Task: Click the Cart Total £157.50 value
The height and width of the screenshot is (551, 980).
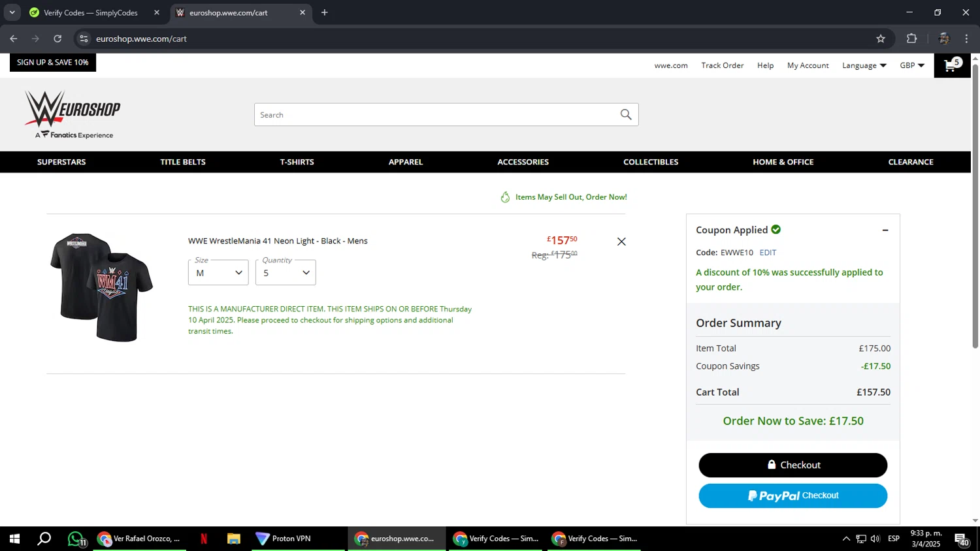Action: click(x=874, y=392)
